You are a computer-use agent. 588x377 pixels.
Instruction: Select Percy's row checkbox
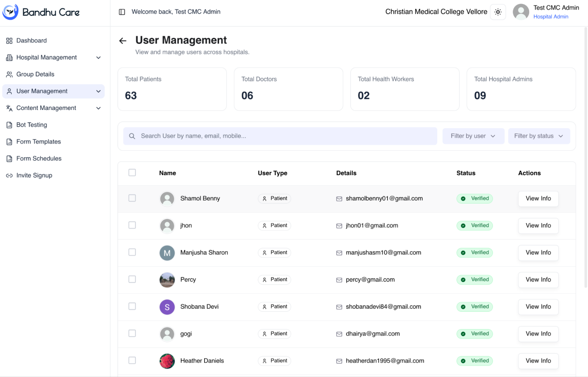pyautogui.click(x=132, y=279)
